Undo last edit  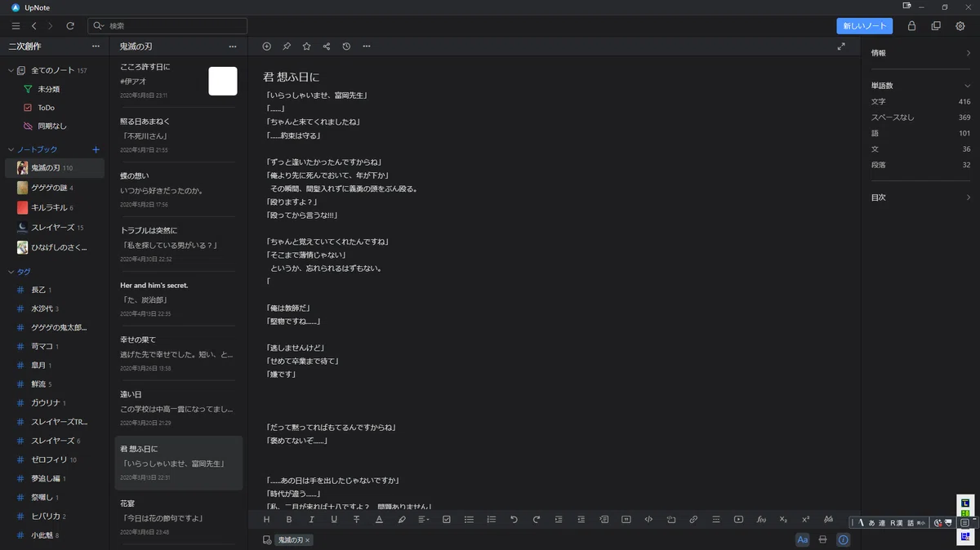(x=514, y=519)
